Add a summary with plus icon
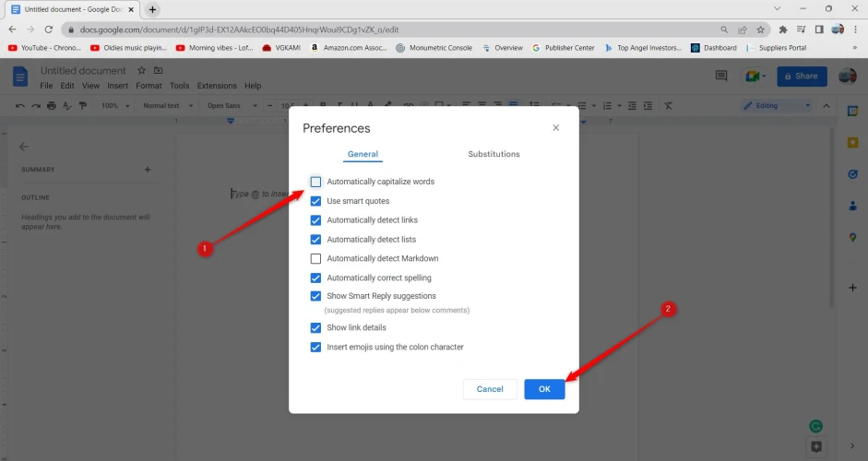The image size is (868, 461). [x=148, y=170]
